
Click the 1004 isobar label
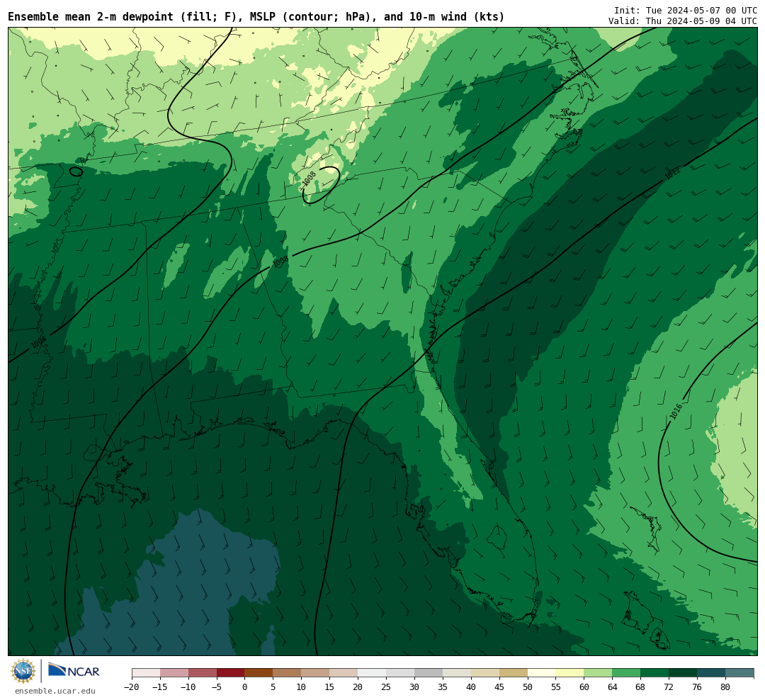click(38, 341)
